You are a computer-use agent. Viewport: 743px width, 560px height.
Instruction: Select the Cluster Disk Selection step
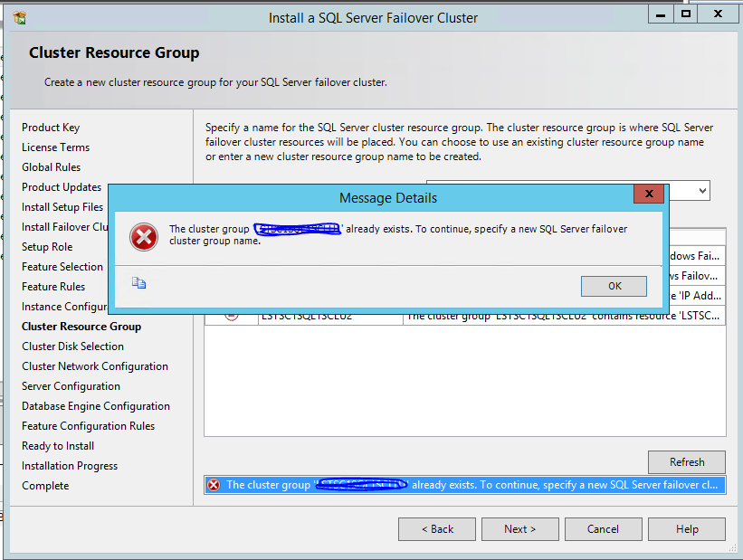coord(72,346)
